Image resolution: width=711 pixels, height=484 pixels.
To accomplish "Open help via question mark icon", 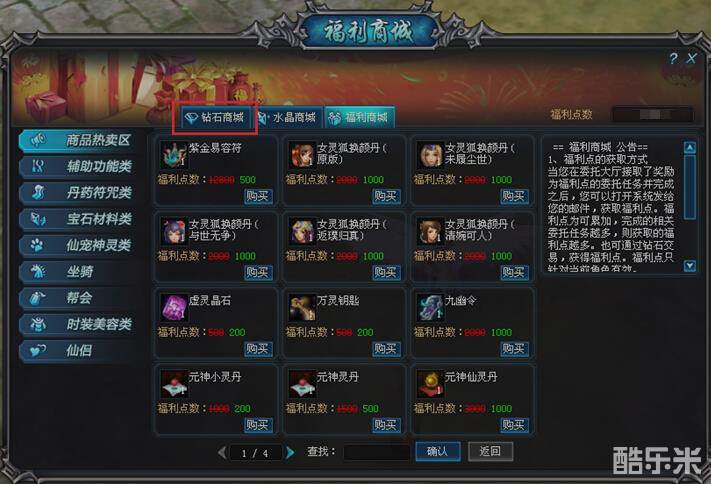I will tap(673, 58).
